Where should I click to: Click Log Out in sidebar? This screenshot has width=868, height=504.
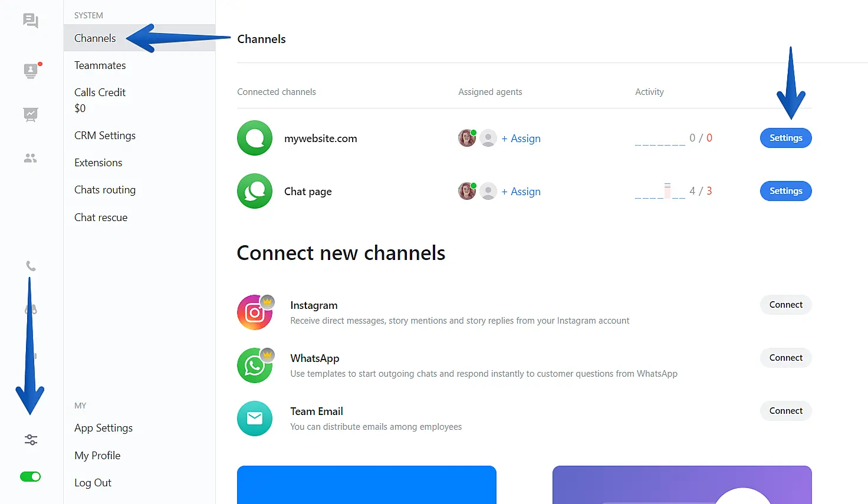click(93, 483)
